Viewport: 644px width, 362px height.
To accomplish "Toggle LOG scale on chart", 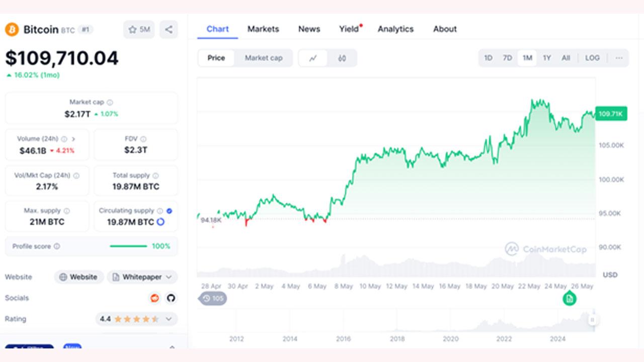I will tap(592, 58).
